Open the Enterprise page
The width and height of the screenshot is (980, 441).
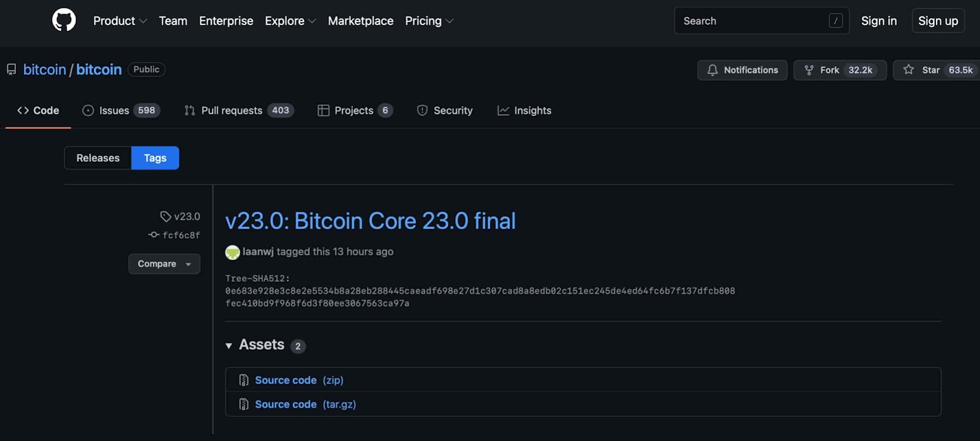[226, 21]
